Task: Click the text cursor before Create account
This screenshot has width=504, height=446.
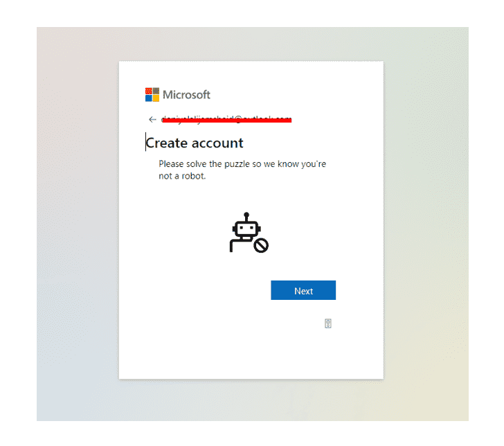Action: [145, 142]
